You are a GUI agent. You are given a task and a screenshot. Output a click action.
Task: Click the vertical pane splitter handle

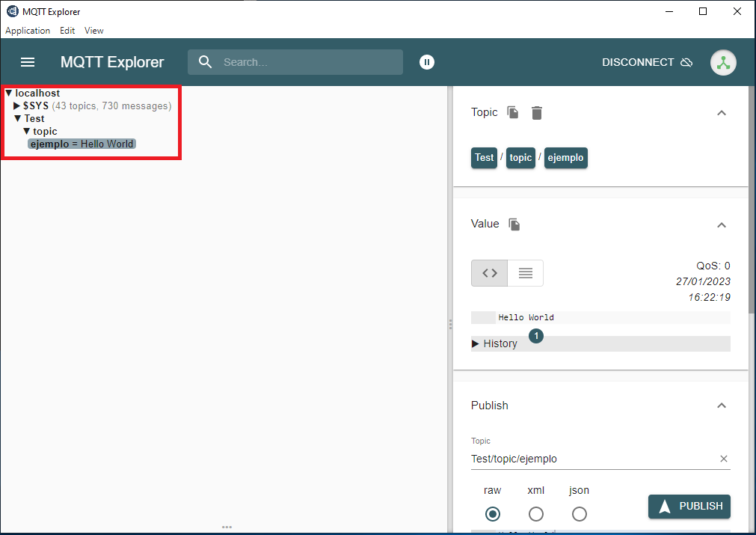pyautogui.click(x=450, y=324)
